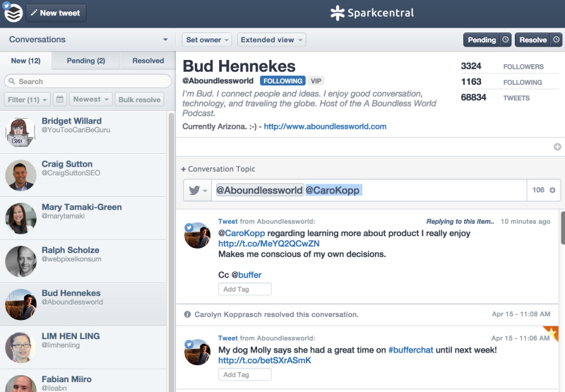
Task: Click the plus icon beside 106 counter
Action: click(x=552, y=190)
